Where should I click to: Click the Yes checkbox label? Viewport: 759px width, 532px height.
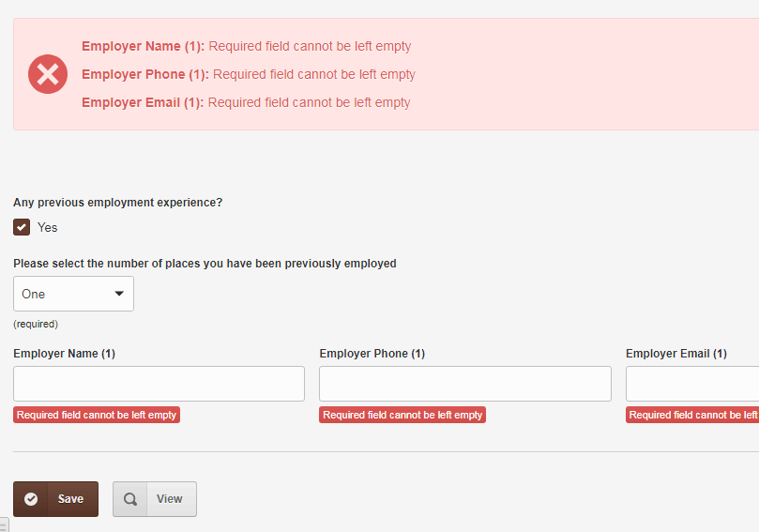click(48, 227)
